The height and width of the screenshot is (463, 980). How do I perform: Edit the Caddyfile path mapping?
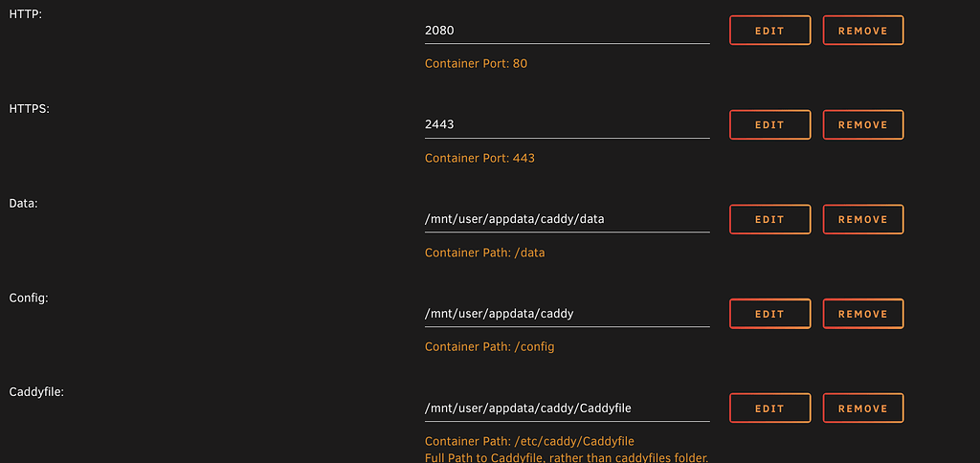click(769, 408)
